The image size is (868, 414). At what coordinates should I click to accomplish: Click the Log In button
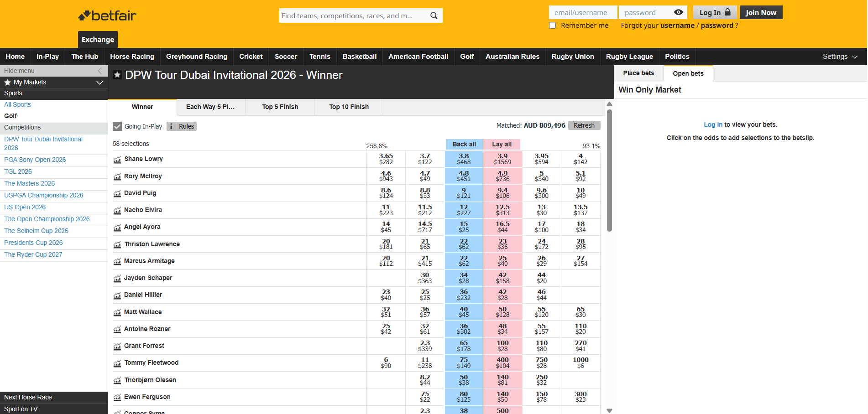click(x=715, y=12)
